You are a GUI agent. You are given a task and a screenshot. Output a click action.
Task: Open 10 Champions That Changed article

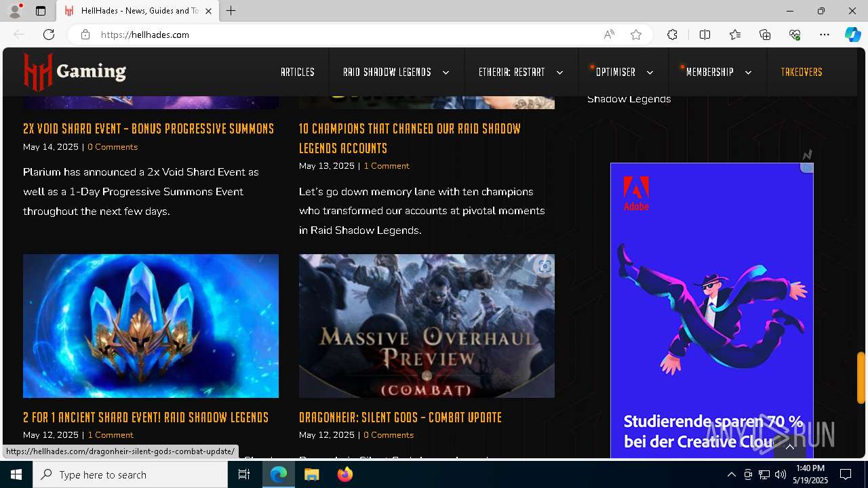[x=410, y=138]
